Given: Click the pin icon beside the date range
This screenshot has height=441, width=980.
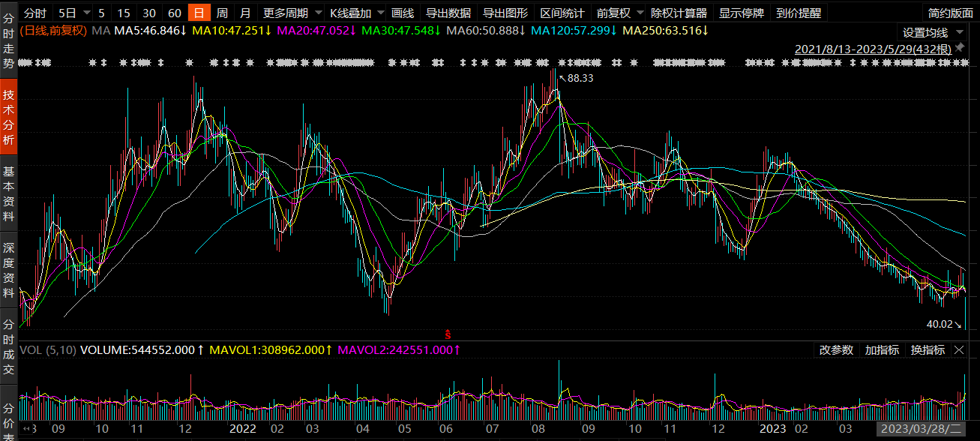Looking at the screenshot, I should click(959, 48).
